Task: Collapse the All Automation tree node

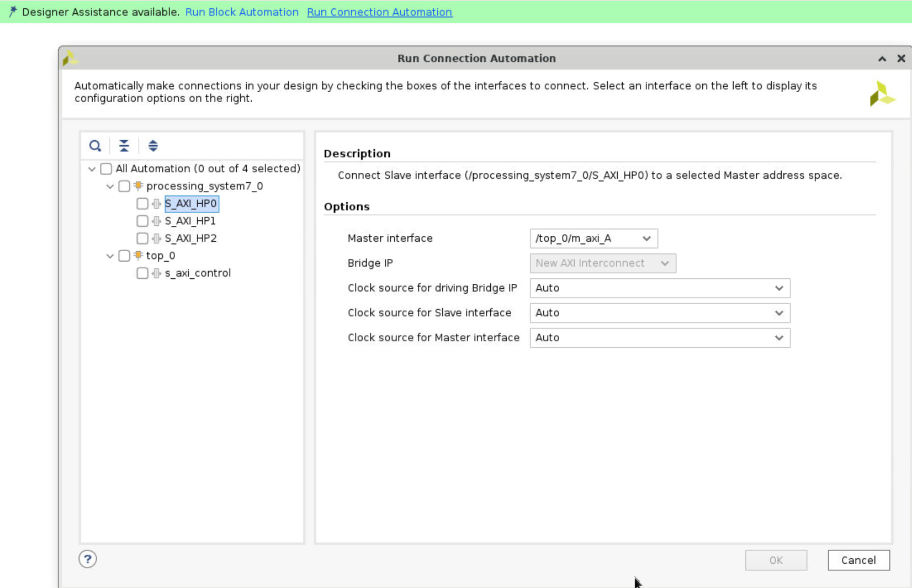Action: [x=92, y=169]
